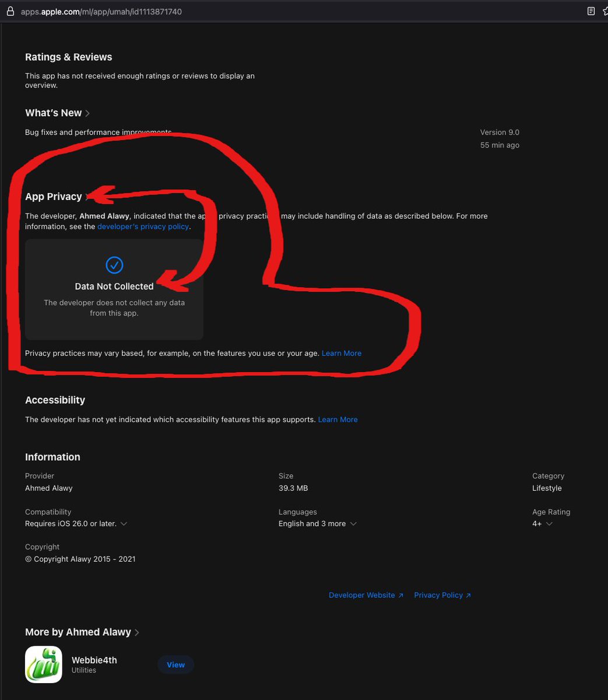Expand the What's New chevron

[87, 113]
